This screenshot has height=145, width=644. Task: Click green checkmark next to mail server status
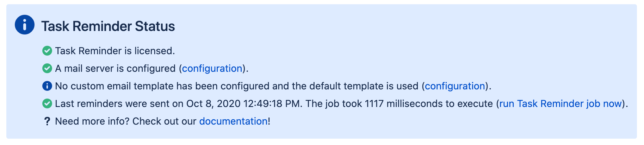47,68
